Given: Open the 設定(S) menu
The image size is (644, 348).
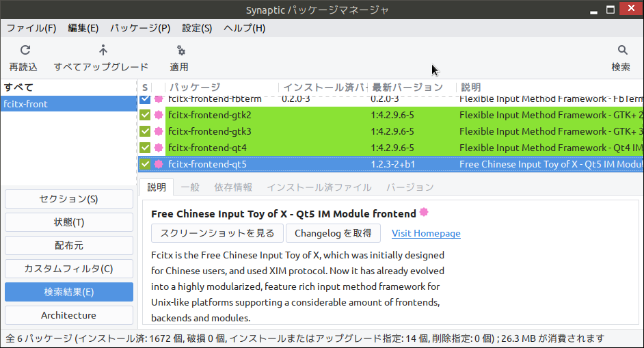Looking at the screenshot, I should pos(197,28).
